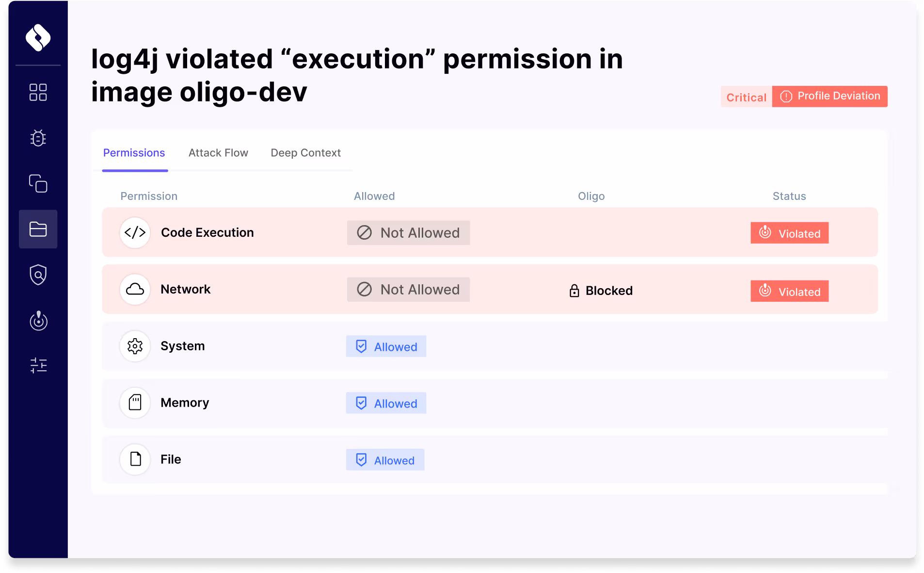Image resolution: width=924 pixels, height=573 pixels.
Task: Click the radar icon in Network's Violated badge
Action: point(765,290)
